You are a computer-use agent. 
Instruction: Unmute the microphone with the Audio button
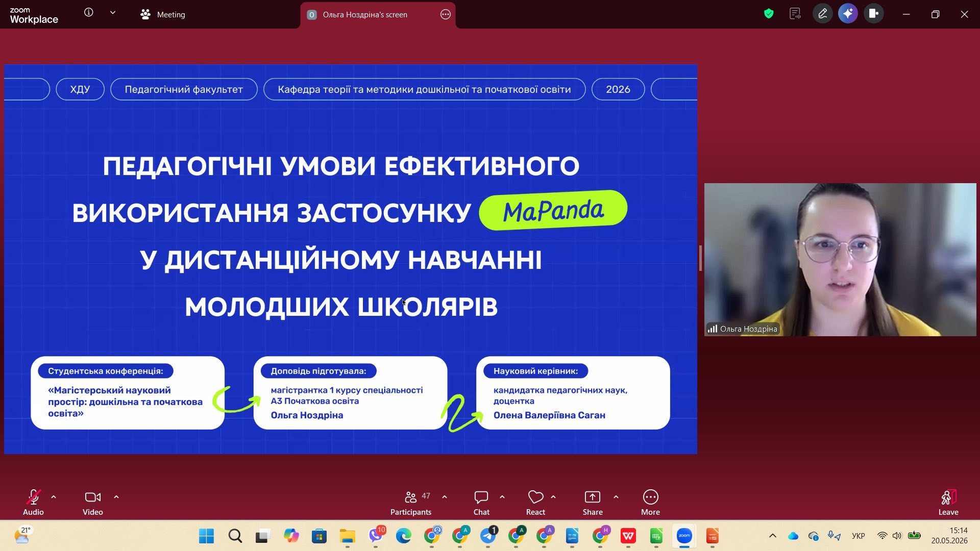[x=33, y=503]
